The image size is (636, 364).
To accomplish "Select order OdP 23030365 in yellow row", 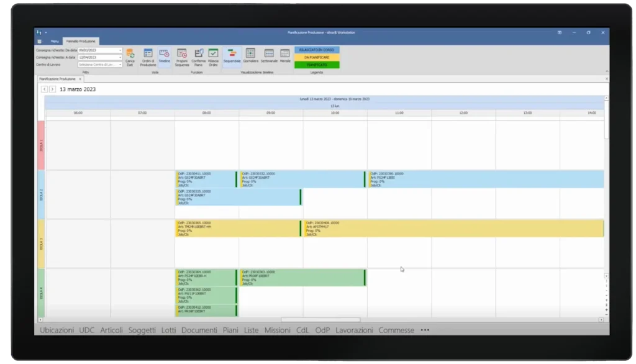I will 238,229.
